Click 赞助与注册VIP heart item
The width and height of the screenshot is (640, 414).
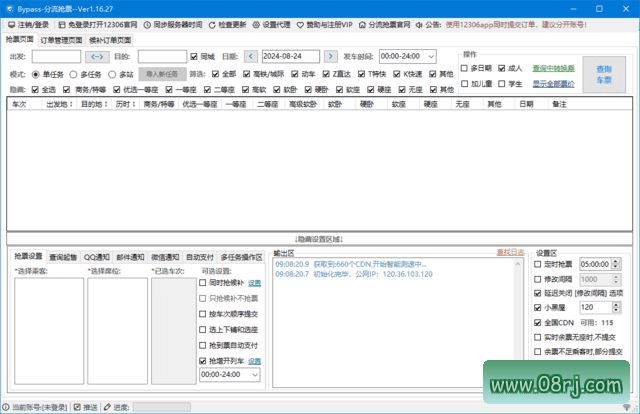324,25
